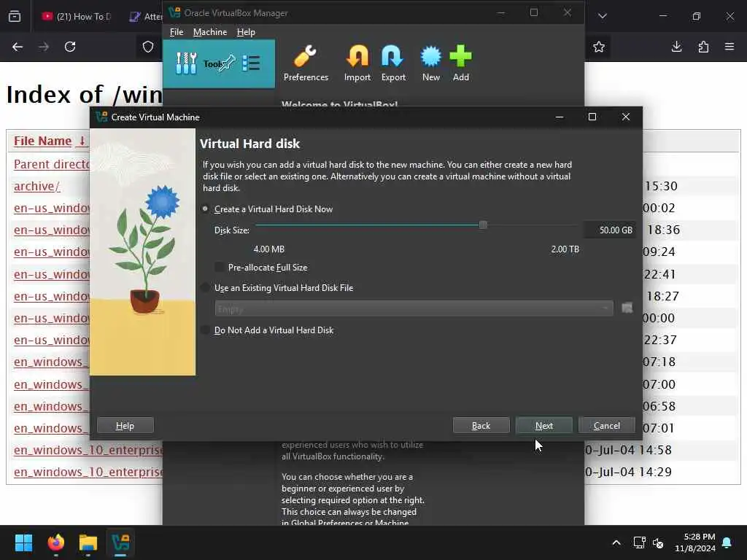This screenshot has height=560, width=747.
Task: Click the Next button
Action: click(544, 425)
